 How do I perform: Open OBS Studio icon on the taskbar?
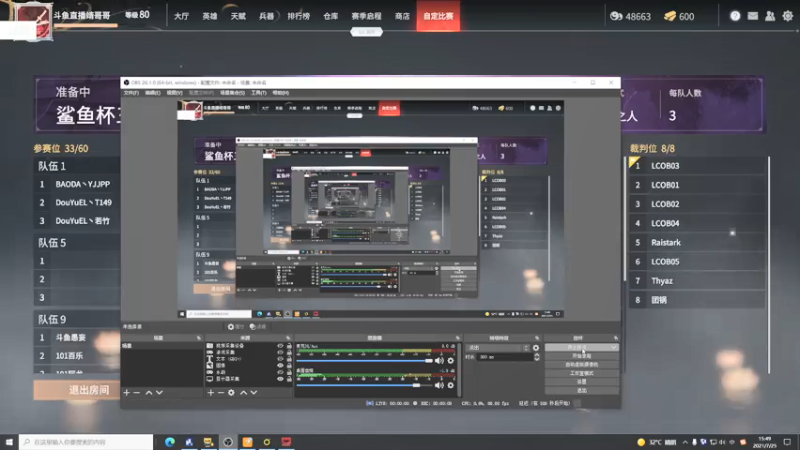coord(228,442)
